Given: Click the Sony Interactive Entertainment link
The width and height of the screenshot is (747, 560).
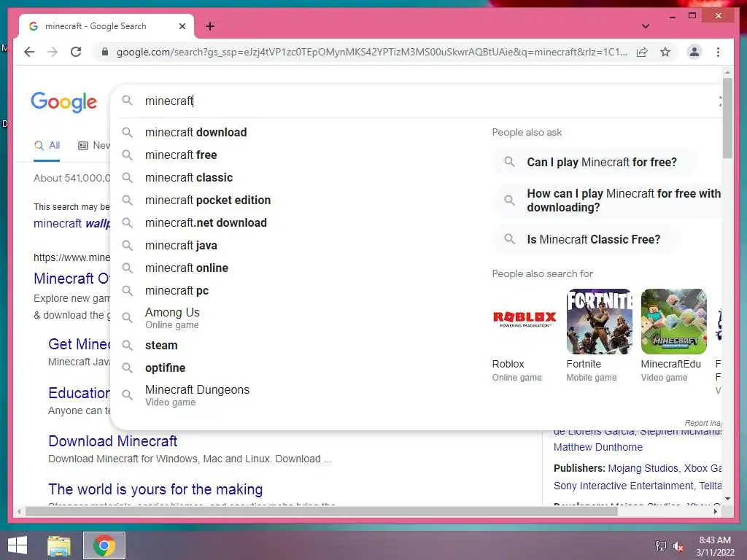Looking at the screenshot, I should (624, 486).
